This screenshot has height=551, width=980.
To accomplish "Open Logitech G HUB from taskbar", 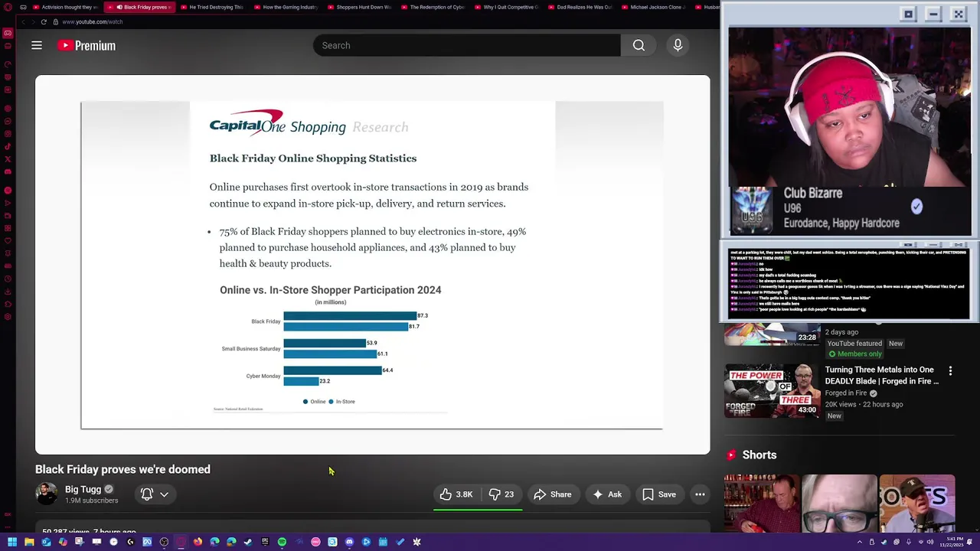I will 130,542.
